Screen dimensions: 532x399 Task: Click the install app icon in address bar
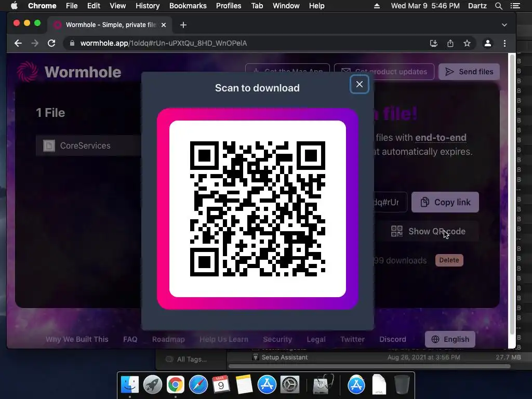434,43
